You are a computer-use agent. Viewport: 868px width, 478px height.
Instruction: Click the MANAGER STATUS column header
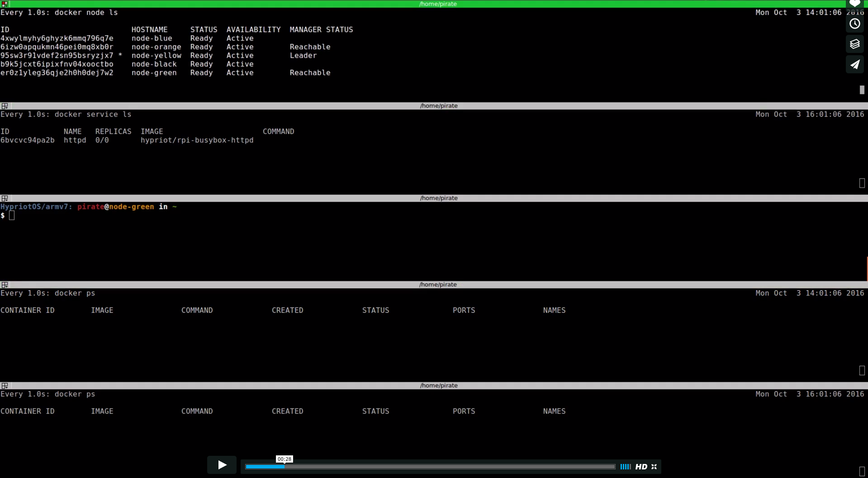(321, 30)
